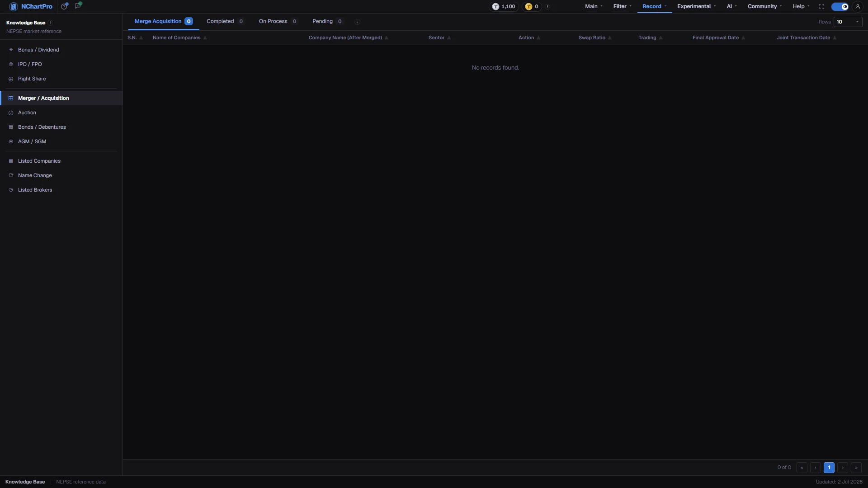
Task: Expand the Experimental menu dropdown
Action: pos(696,6)
